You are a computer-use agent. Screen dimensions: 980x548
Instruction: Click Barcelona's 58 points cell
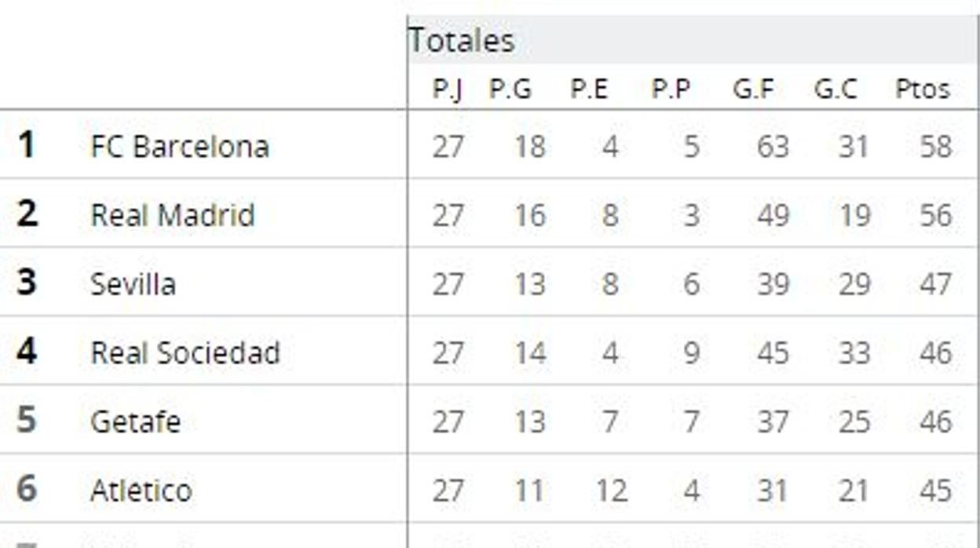[935, 147]
